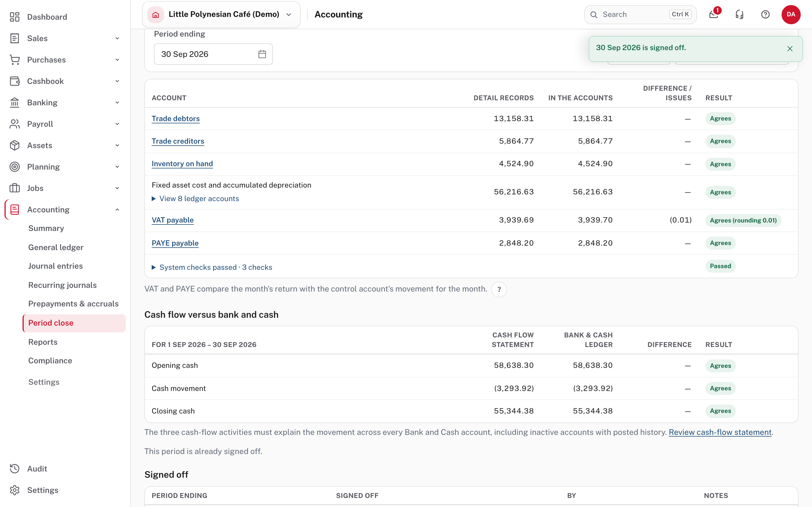Screen dimensions: 812x507
Task: Open General ledger in sidebar
Action: tap(56, 247)
